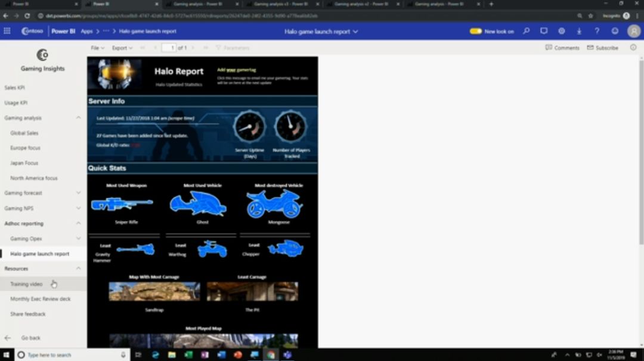Expand the Gaming NPS section chevron

(x=78, y=208)
